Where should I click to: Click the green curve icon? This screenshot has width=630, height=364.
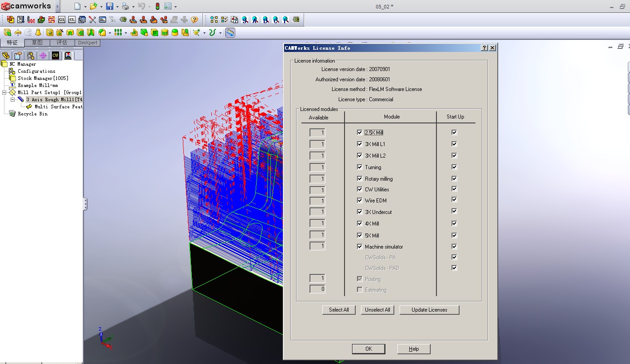click(x=212, y=32)
